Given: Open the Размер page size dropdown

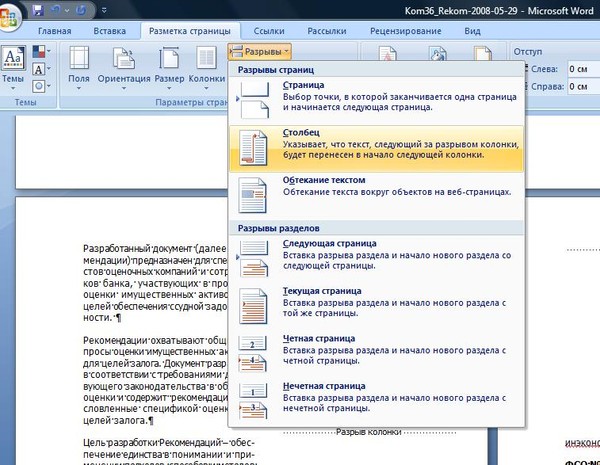Looking at the screenshot, I should coord(169,68).
